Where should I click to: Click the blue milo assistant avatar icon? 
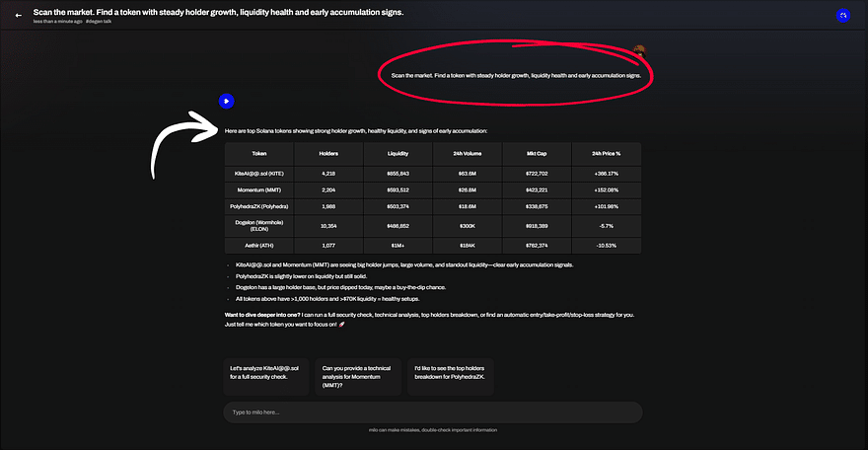pyautogui.click(x=226, y=101)
